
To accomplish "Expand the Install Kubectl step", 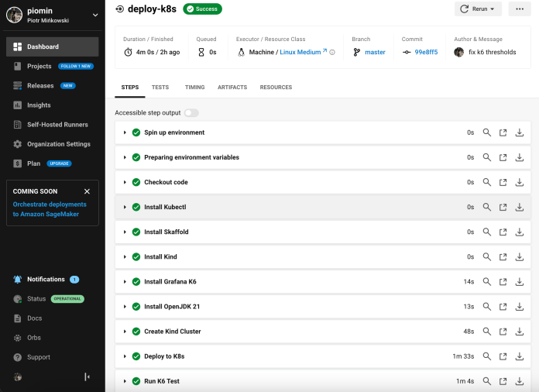I will click(x=125, y=207).
